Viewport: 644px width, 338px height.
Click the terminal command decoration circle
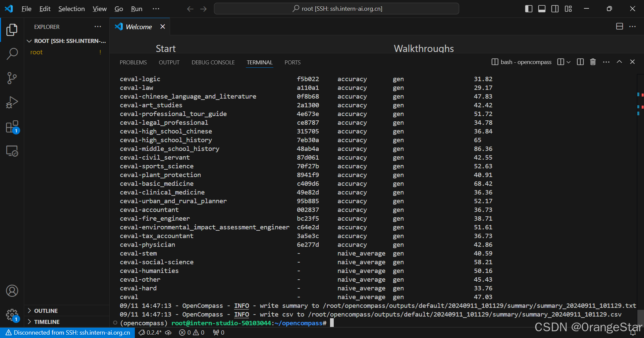click(115, 323)
